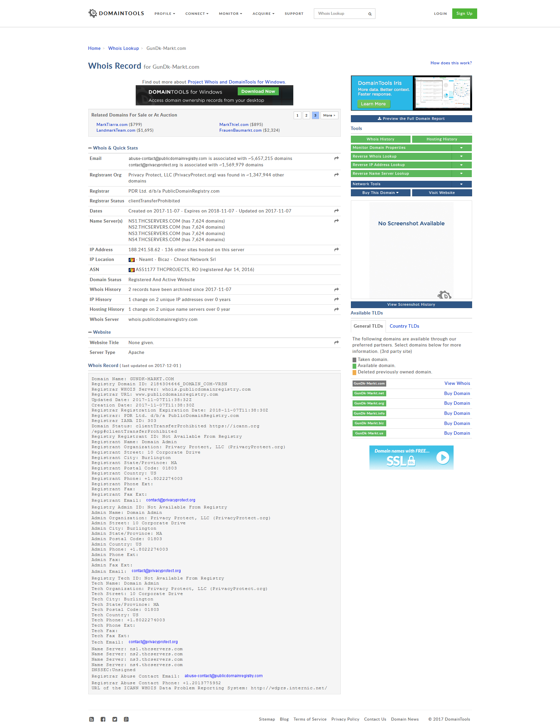560x728 pixels.
Task: Open the MONITOR dropdown menu
Action: point(230,14)
